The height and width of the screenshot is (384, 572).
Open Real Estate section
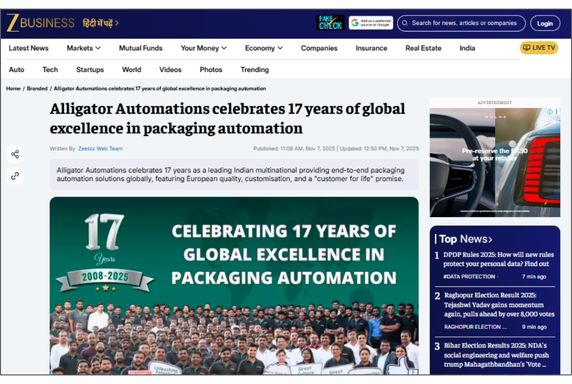[x=423, y=48]
